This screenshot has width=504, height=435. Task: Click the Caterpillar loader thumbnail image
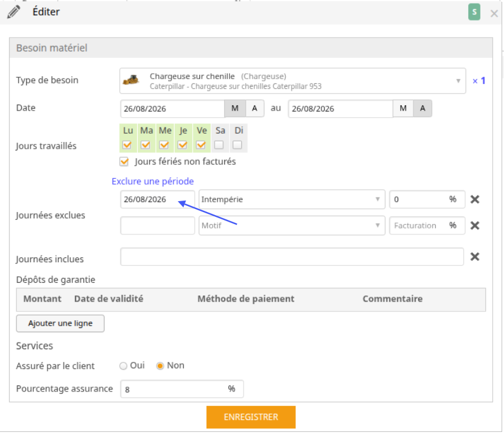coord(131,80)
